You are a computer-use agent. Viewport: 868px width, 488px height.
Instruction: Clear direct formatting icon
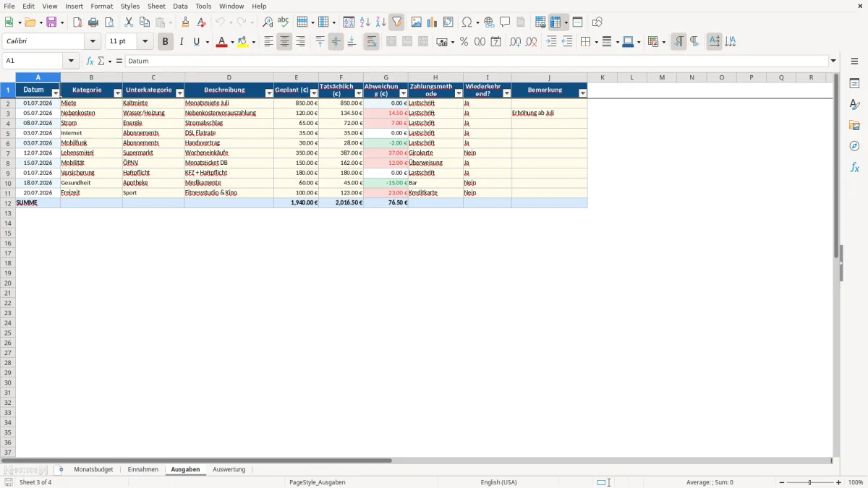click(202, 22)
